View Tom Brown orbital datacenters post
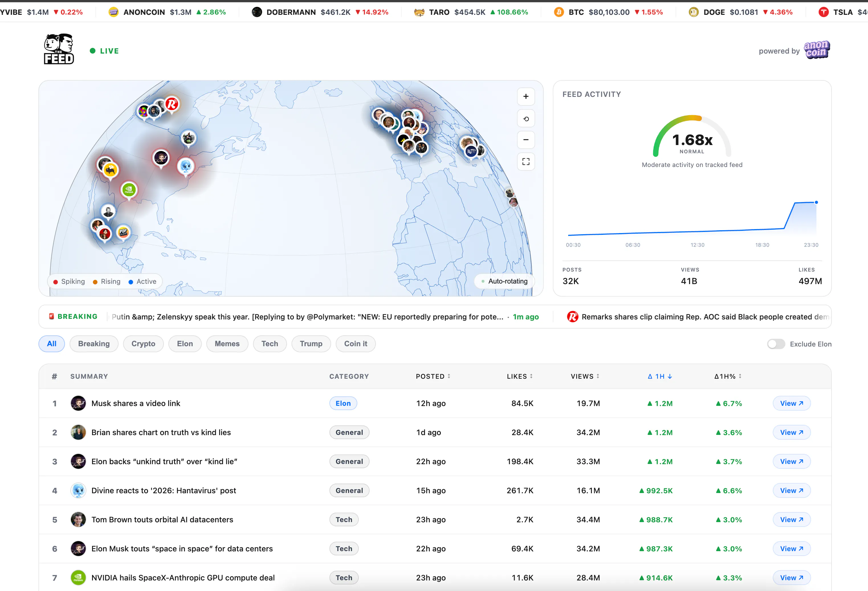The image size is (868, 591). click(791, 520)
